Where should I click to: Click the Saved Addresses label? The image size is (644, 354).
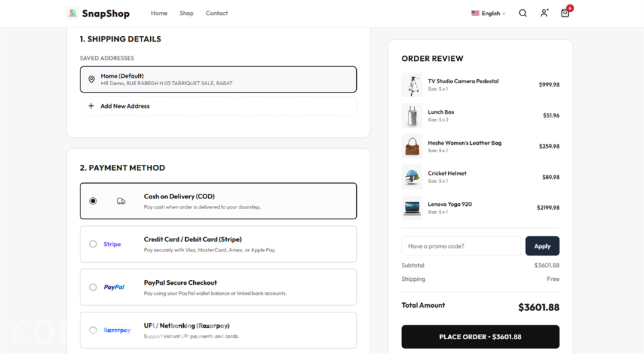pos(107,58)
